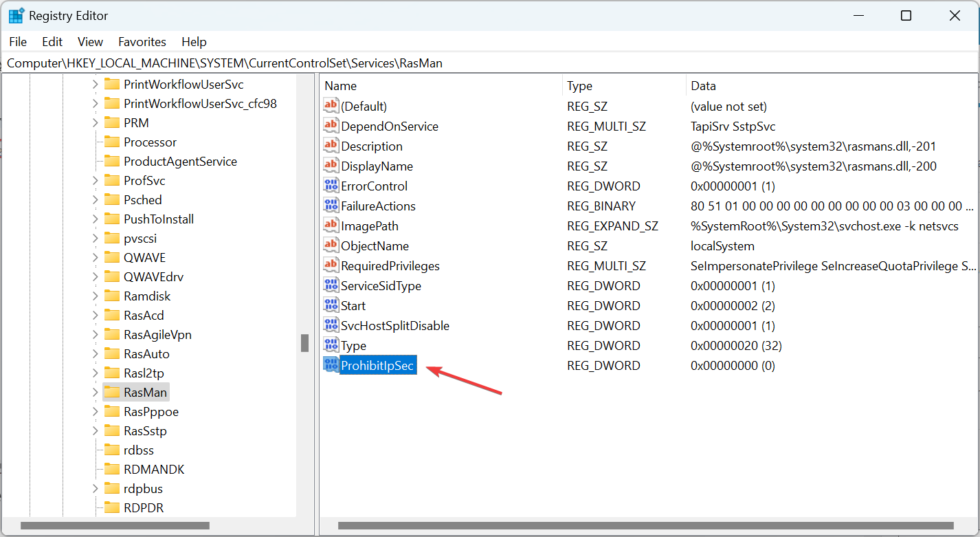Open the Edit menu

coord(52,42)
